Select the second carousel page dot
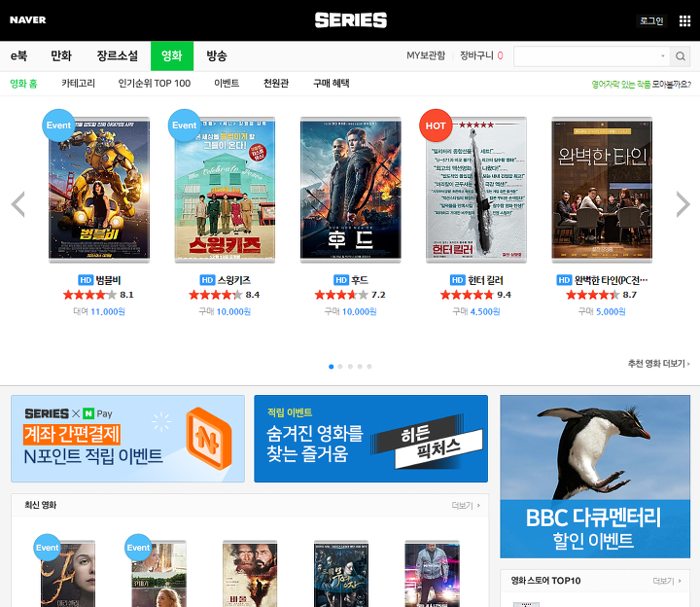This screenshot has width=700, height=607. (340, 367)
